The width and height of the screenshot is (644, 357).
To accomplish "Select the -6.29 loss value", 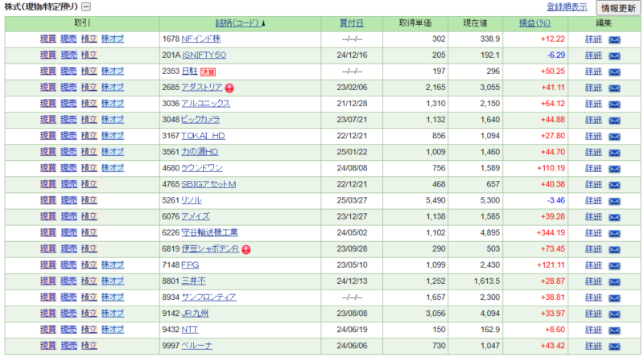I will [x=556, y=55].
